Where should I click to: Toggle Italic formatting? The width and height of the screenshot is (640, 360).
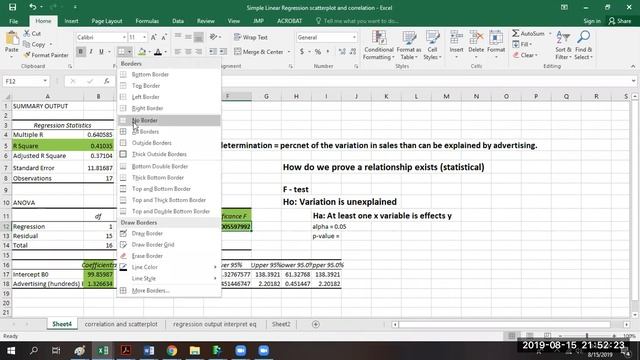(x=91, y=52)
